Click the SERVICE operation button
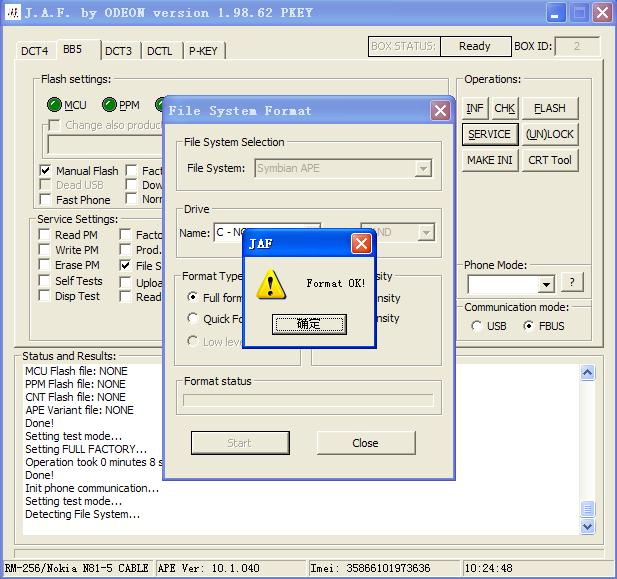 click(x=490, y=134)
